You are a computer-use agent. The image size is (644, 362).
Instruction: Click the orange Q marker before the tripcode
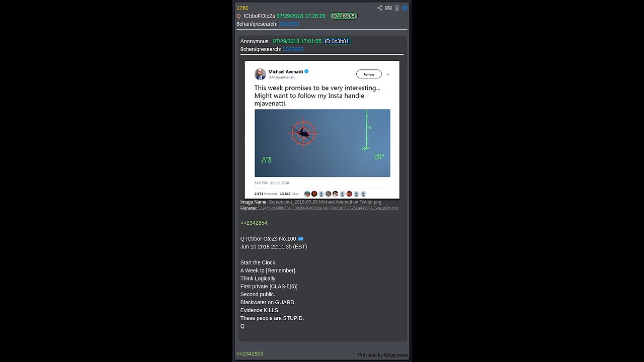pos(239,16)
